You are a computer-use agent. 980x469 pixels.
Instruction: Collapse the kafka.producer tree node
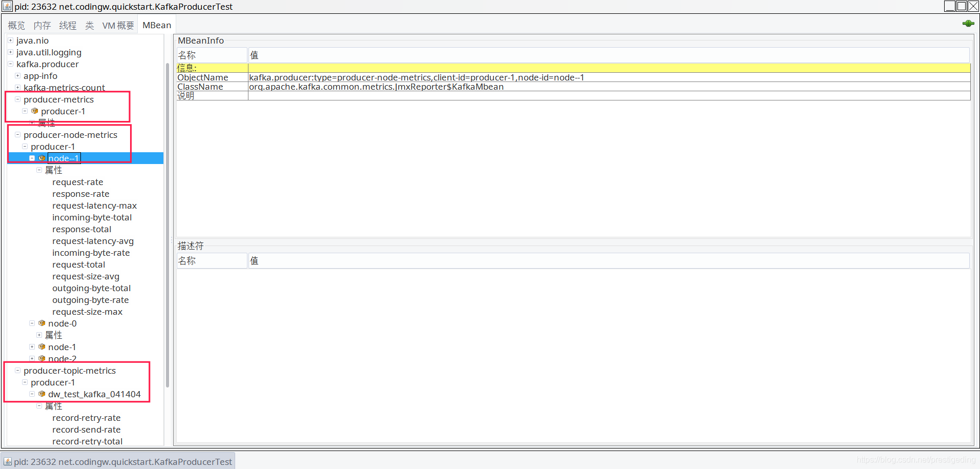[x=10, y=64]
